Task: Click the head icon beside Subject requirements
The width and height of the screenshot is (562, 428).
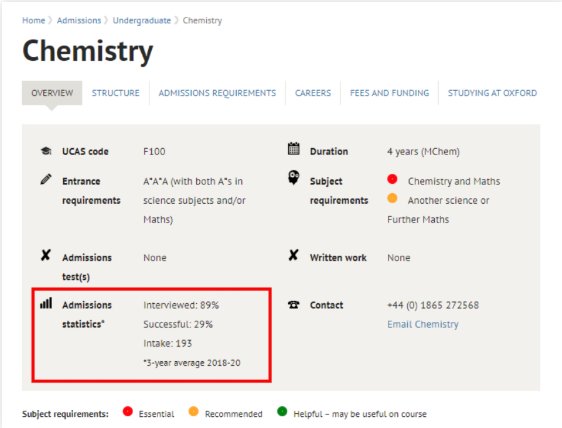Action: click(294, 177)
